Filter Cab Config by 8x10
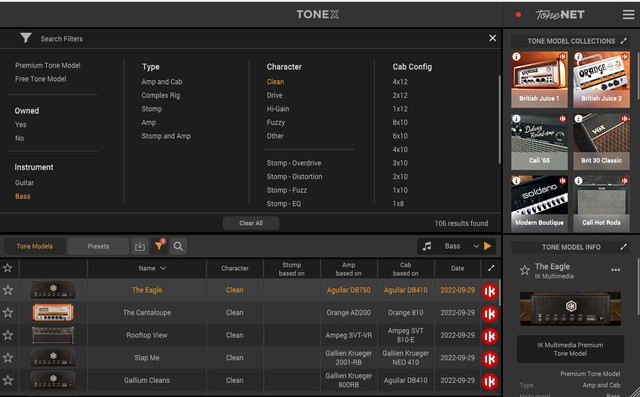The image size is (640, 397). pos(400,122)
